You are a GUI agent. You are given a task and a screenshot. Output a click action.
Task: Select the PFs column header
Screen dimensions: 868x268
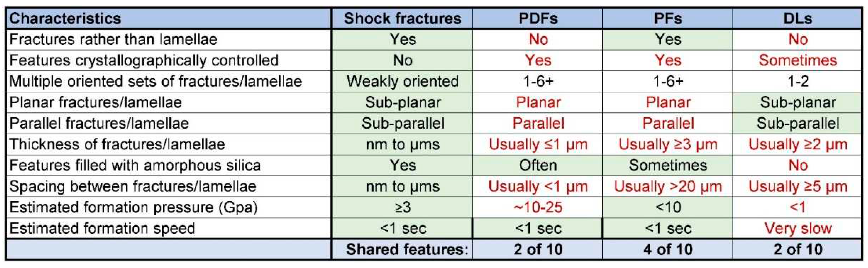pos(667,18)
